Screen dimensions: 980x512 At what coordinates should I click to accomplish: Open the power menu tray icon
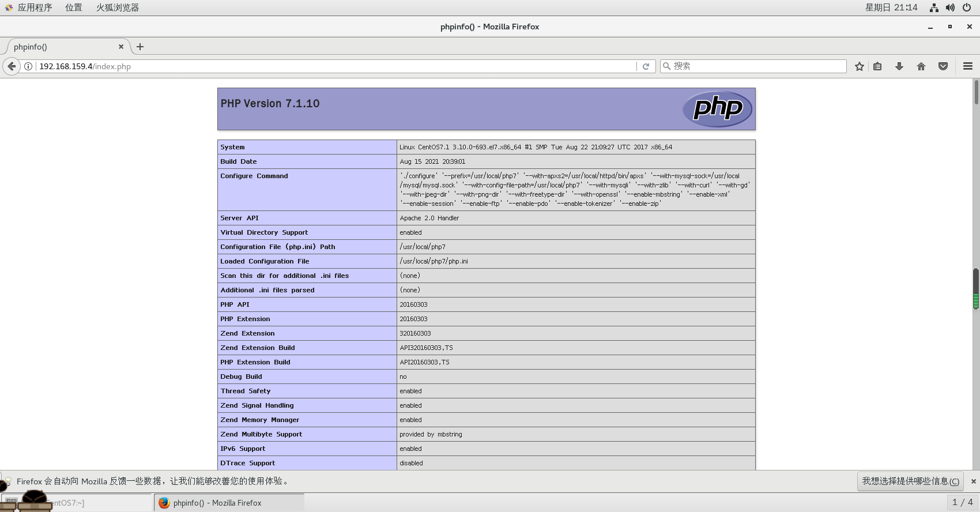click(967, 7)
